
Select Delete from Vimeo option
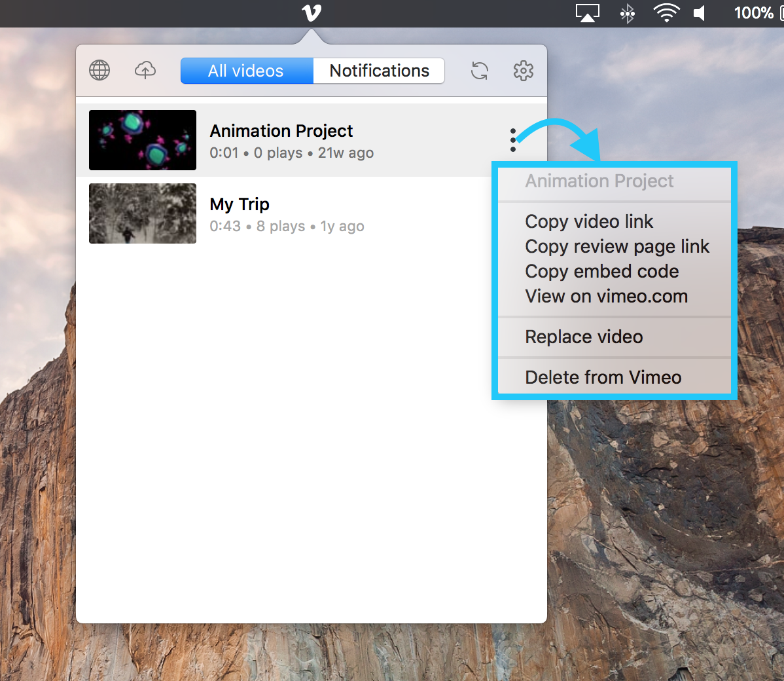coord(603,377)
